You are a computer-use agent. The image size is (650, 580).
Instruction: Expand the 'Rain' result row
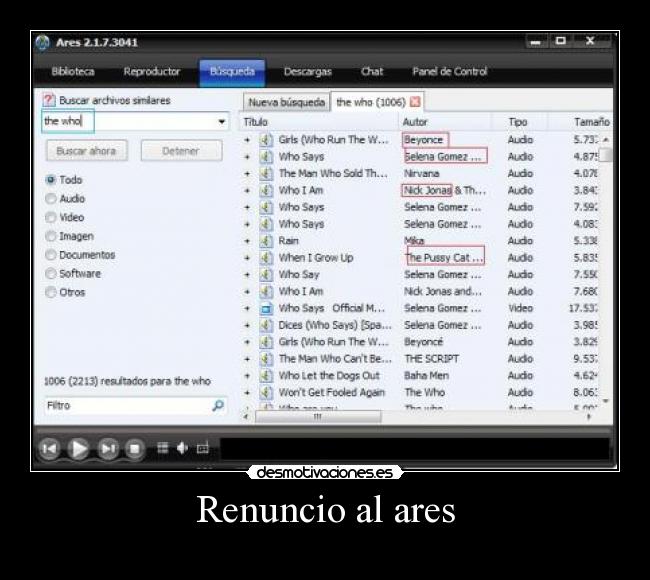[x=247, y=241]
